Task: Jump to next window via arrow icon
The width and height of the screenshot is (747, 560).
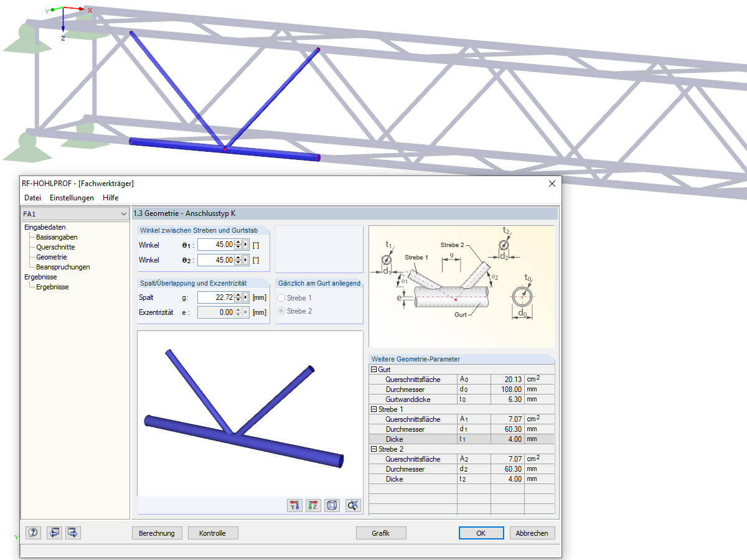Action: pos(73,533)
